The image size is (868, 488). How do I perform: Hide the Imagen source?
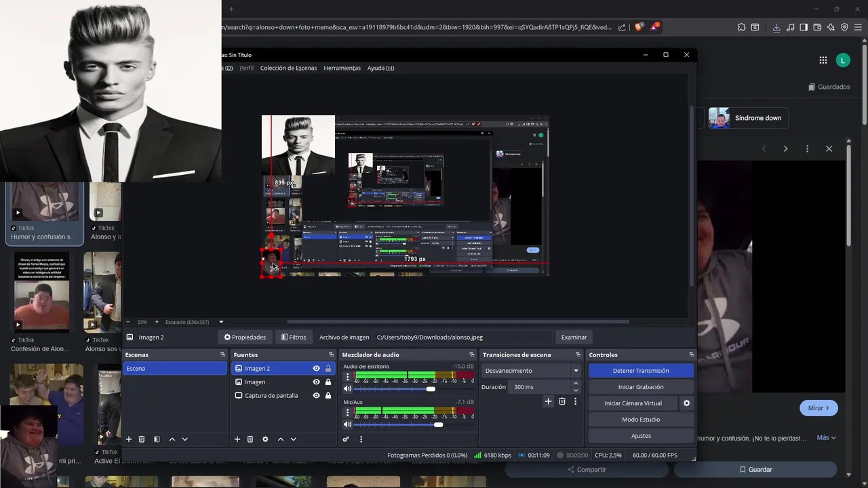[316, 382]
